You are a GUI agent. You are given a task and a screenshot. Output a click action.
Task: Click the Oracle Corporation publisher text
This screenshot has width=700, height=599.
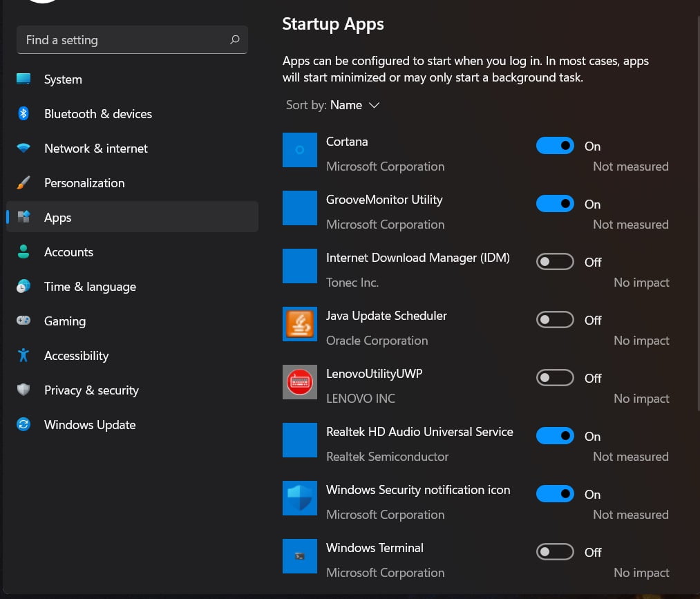(x=377, y=341)
